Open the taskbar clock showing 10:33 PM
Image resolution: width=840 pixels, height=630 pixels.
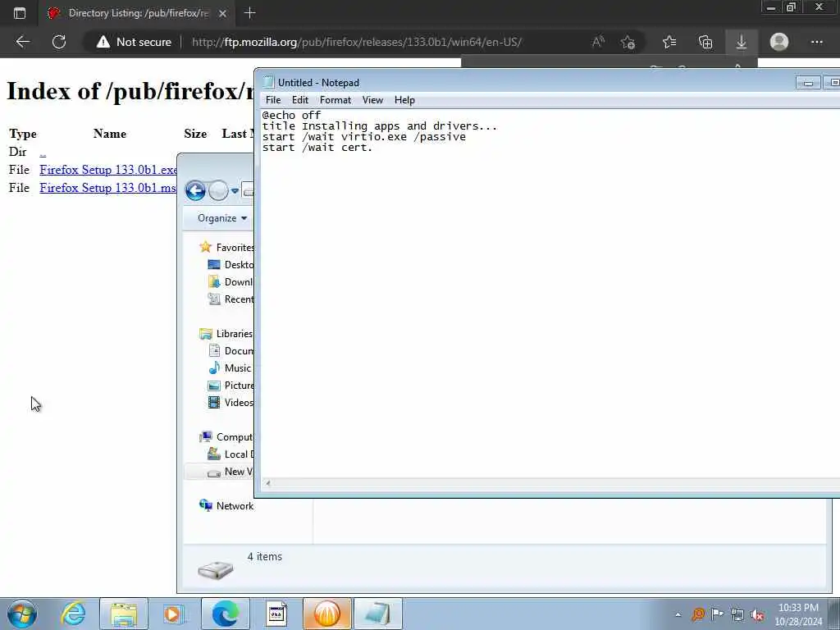tap(798, 614)
